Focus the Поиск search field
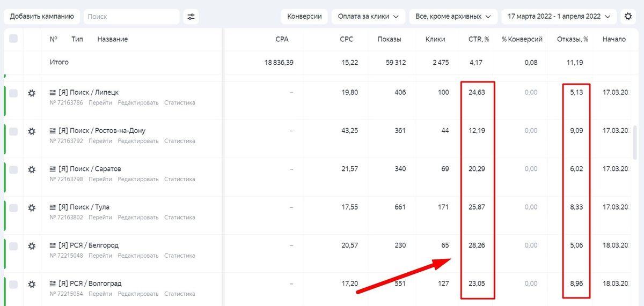This screenshot has width=644, height=306. click(131, 17)
